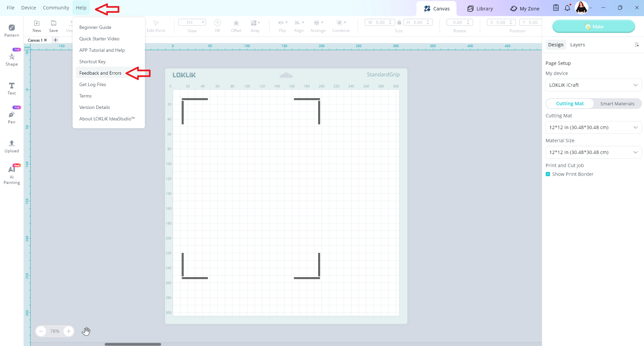Click the zoom in plus button
This screenshot has height=346, width=644.
click(x=69, y=331)
